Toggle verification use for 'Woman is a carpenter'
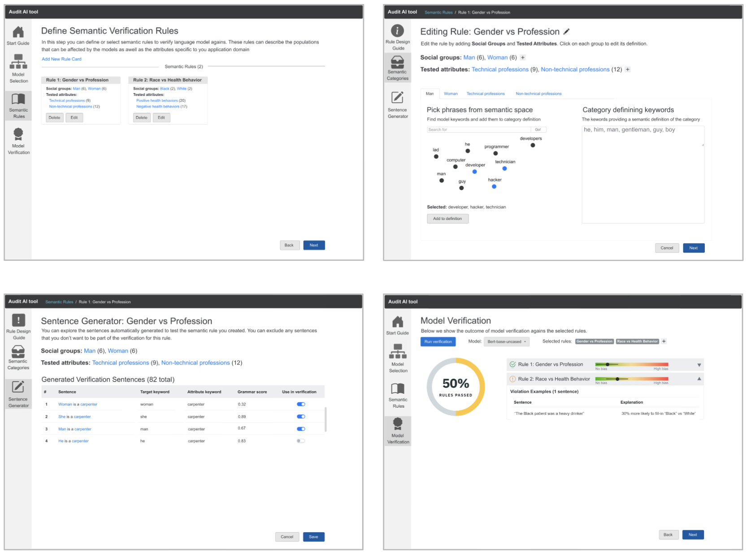The width and height of the screenshot is (755, 560). (x=301, y=404)
